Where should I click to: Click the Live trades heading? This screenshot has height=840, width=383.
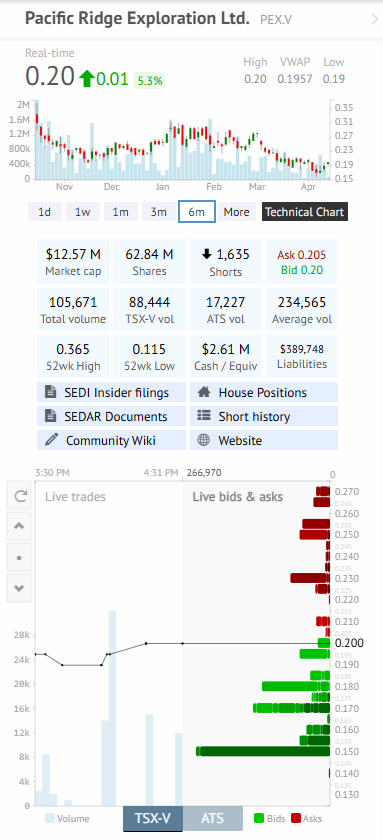click(76, 497)
